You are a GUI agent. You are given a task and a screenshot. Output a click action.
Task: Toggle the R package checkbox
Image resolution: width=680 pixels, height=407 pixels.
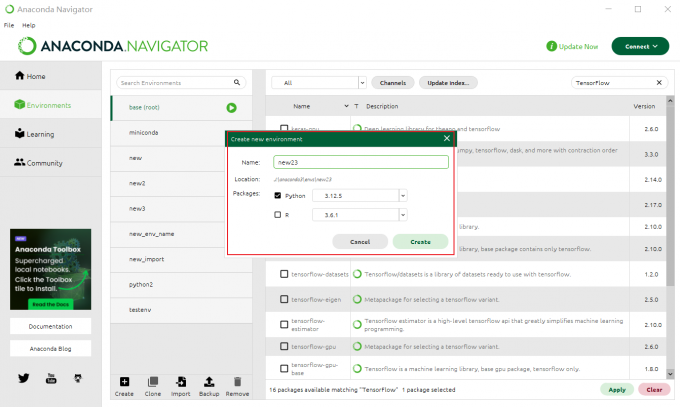[278, 215]
